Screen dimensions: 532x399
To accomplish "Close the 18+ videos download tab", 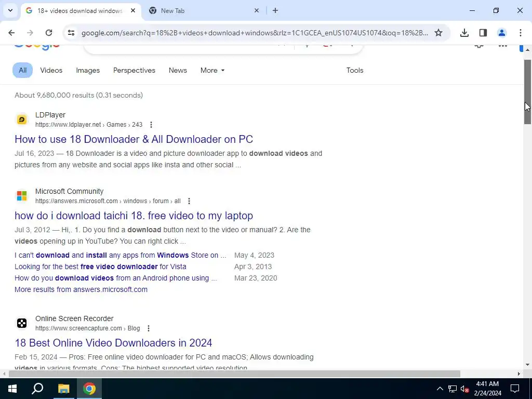I will [x=133, y=10].
